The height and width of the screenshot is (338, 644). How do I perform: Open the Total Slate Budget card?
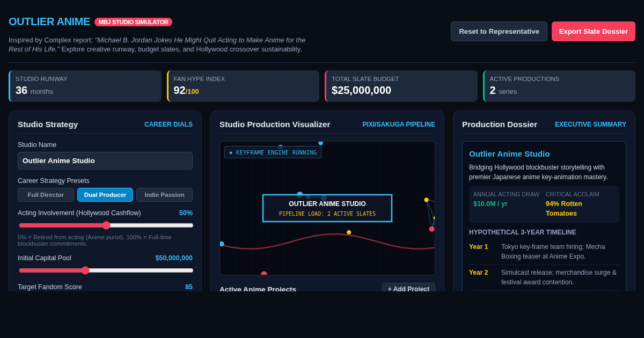point(401,86)
